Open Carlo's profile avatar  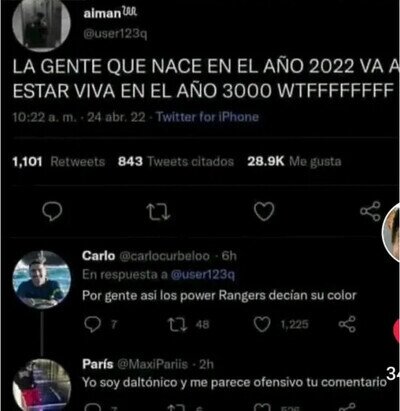(x=42, y=280)
